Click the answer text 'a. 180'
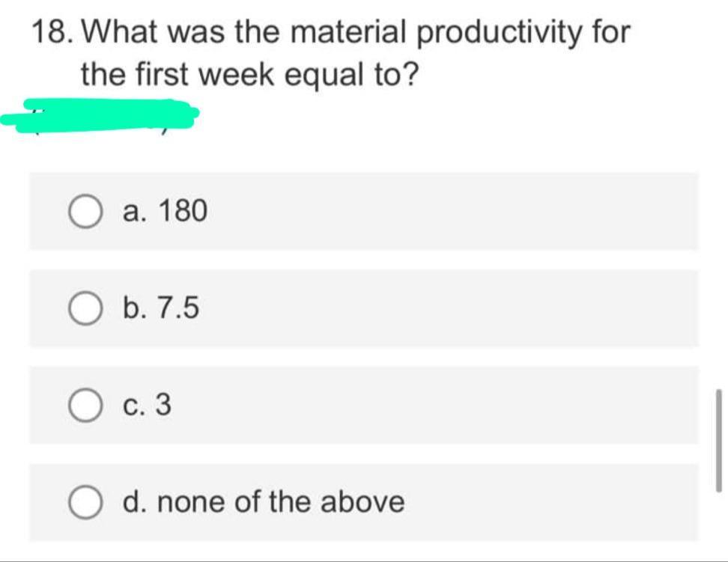Viewport: 728px width, 562px height. [164, 210]
